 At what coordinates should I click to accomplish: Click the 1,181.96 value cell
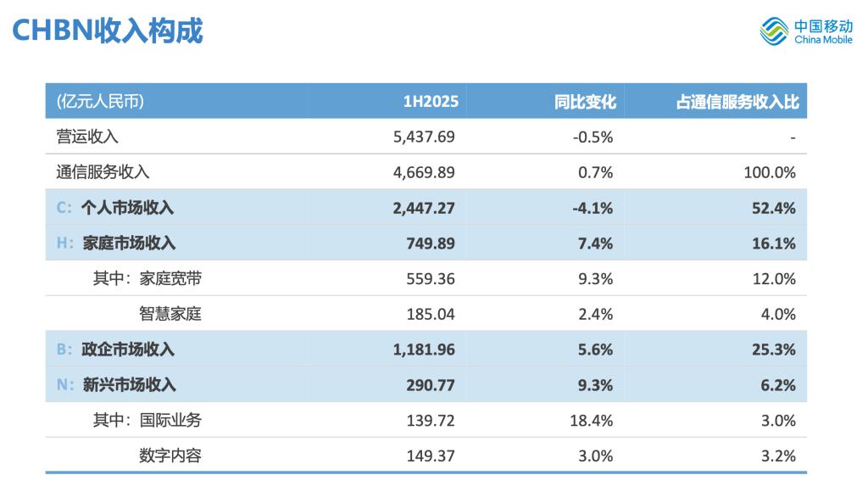point(424,350)
